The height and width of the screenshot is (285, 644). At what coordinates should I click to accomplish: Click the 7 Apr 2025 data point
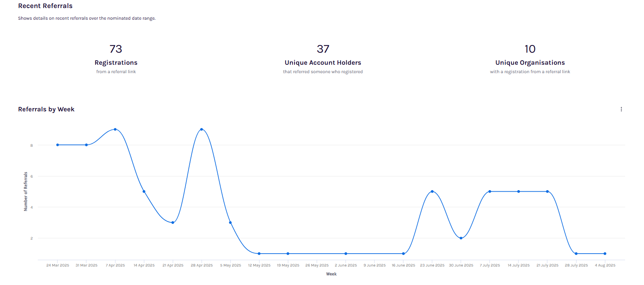pyautogui.click(x=115, y=129)
